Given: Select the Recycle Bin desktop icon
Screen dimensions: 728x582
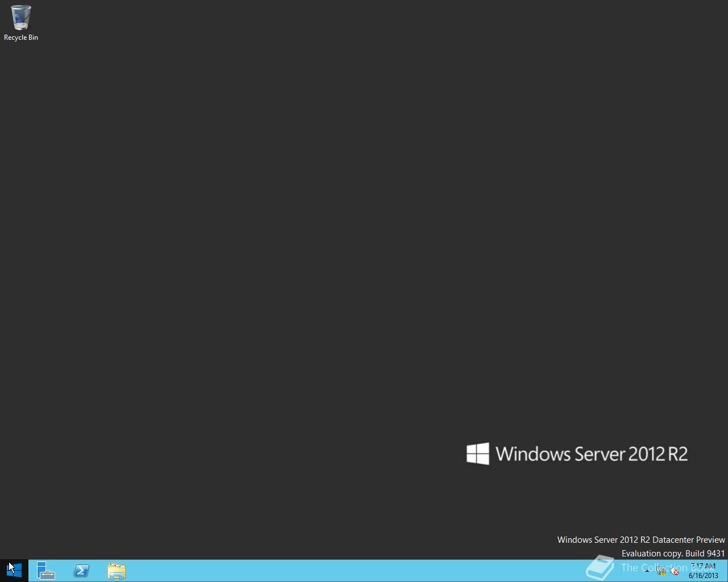Looking at the screenshot, I should tap(21, 23).
